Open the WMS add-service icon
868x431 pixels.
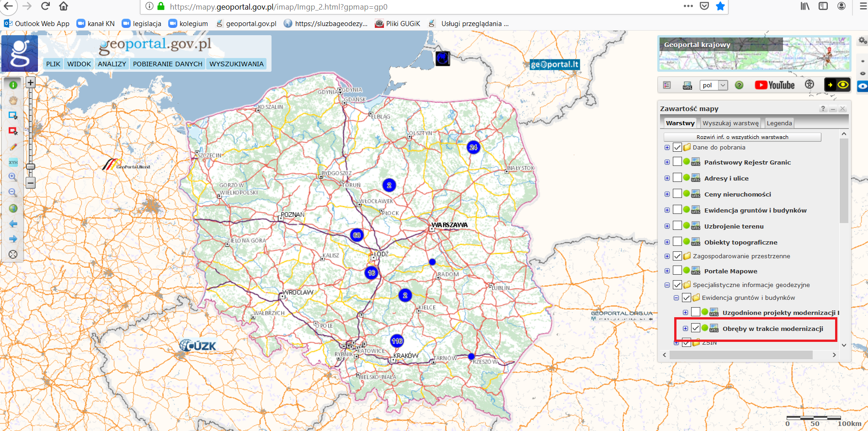pos(687,85)
